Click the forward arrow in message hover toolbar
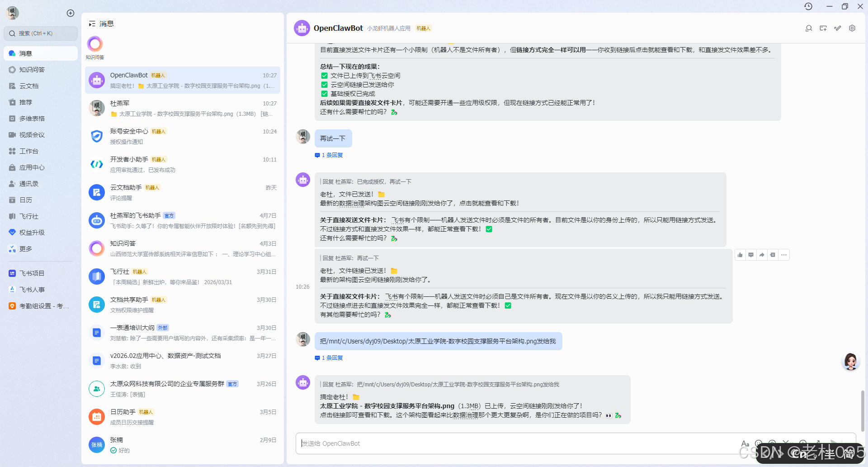 click(762, 255)
